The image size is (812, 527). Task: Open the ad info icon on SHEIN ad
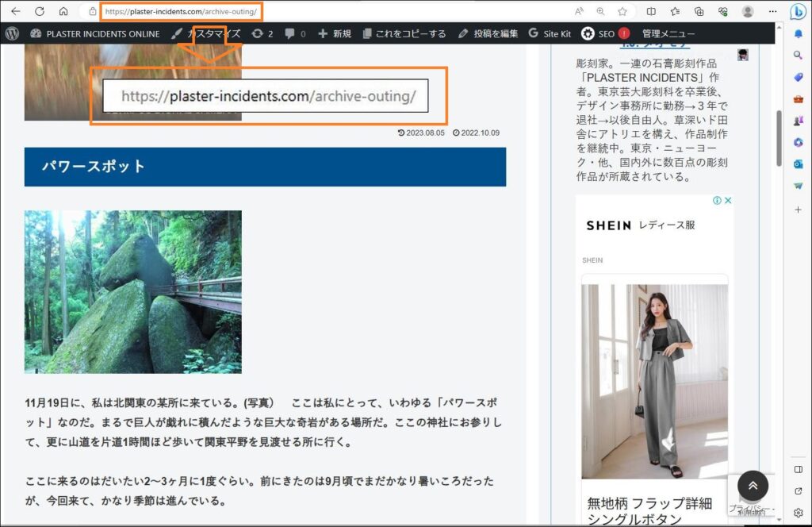717,201
